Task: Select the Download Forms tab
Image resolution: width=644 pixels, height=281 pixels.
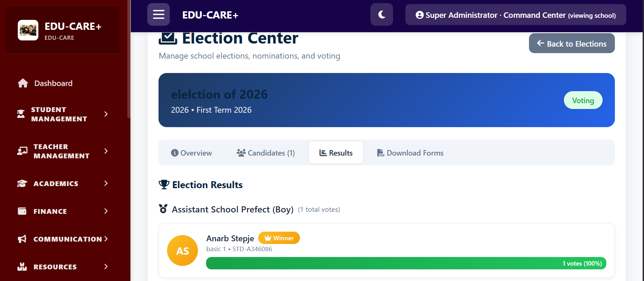Action: pos(410,153)
